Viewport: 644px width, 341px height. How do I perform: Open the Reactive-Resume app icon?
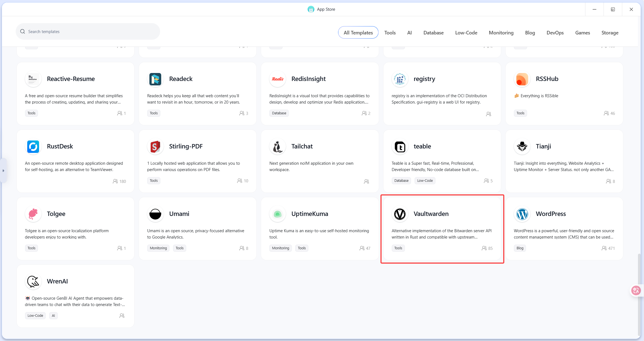point(33,79)
